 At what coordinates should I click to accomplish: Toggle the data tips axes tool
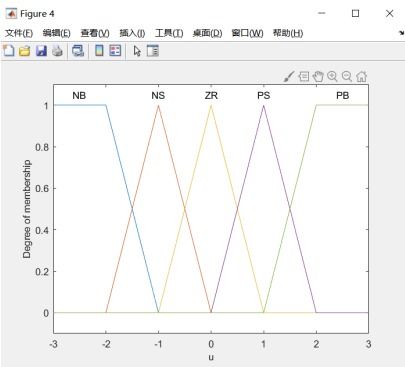tap(304, 77)
